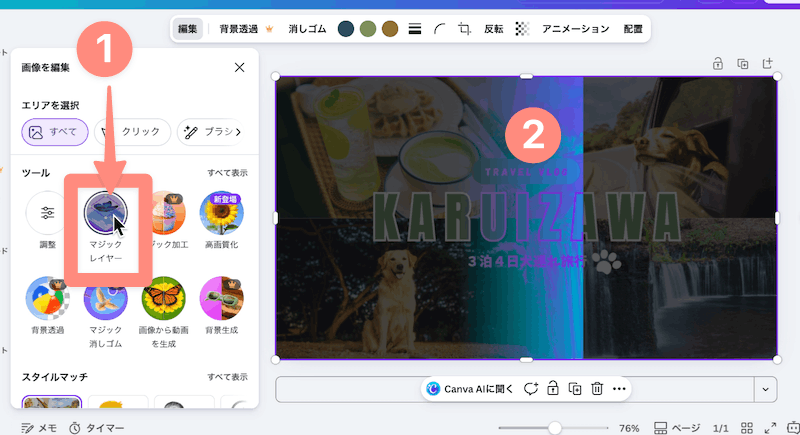Open the transparency checkerboard icon
Image resolution: width=800 pixels, height=435 pixels.
(522, 29)
